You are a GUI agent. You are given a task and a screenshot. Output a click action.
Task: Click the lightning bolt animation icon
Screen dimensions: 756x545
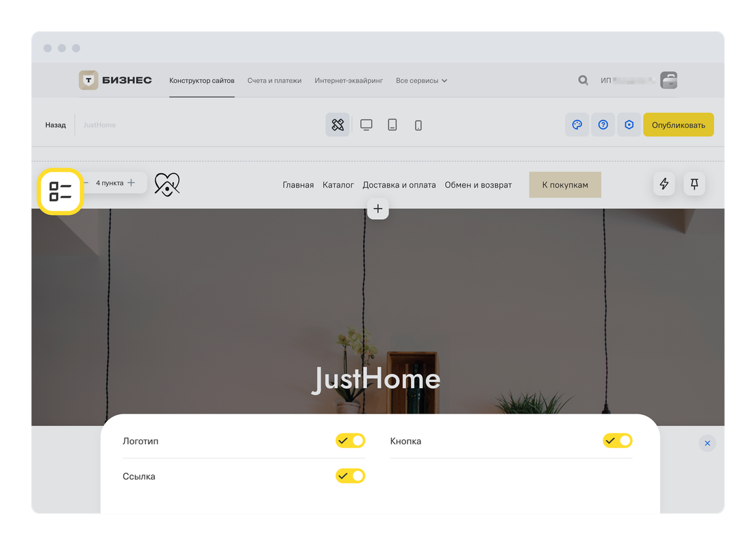pos(664,183)
